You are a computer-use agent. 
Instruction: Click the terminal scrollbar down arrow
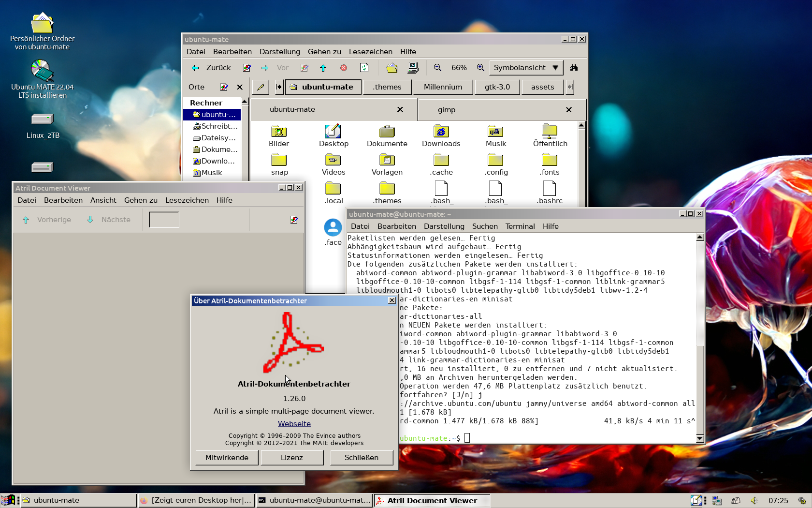click(x=700, y=438)
